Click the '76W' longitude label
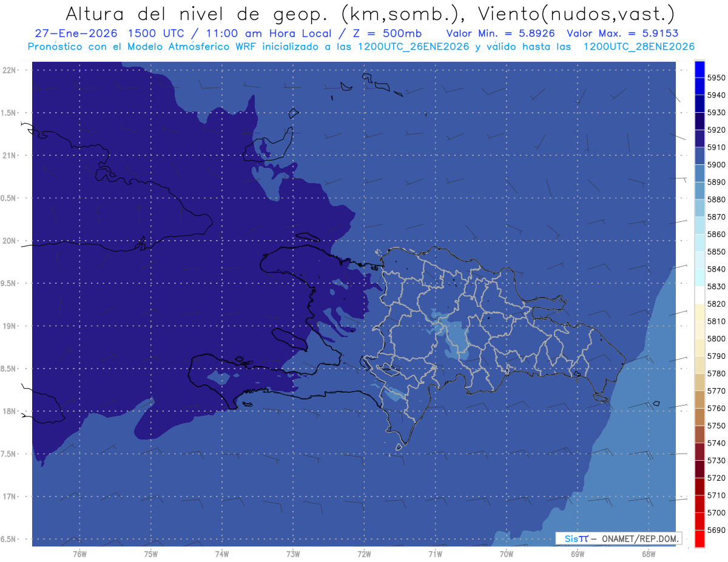Viewport: 728px width, 562px height. pos(79,554)
